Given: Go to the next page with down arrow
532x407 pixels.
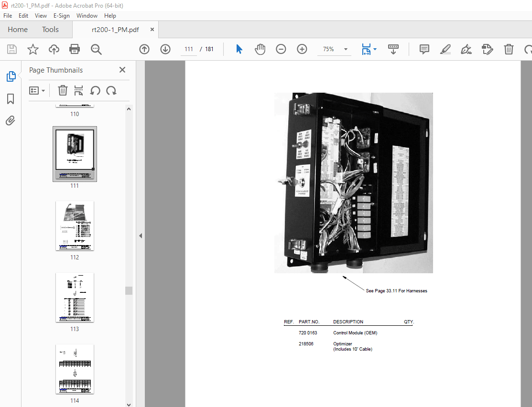Looking at the screenshot, I should [165, 49].
